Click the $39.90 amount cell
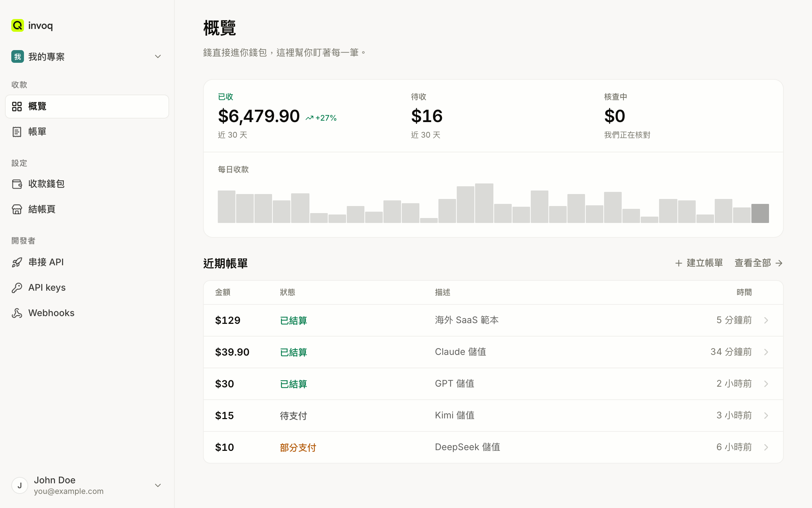This screenshot has width=812, height=508. click(232, 352)
